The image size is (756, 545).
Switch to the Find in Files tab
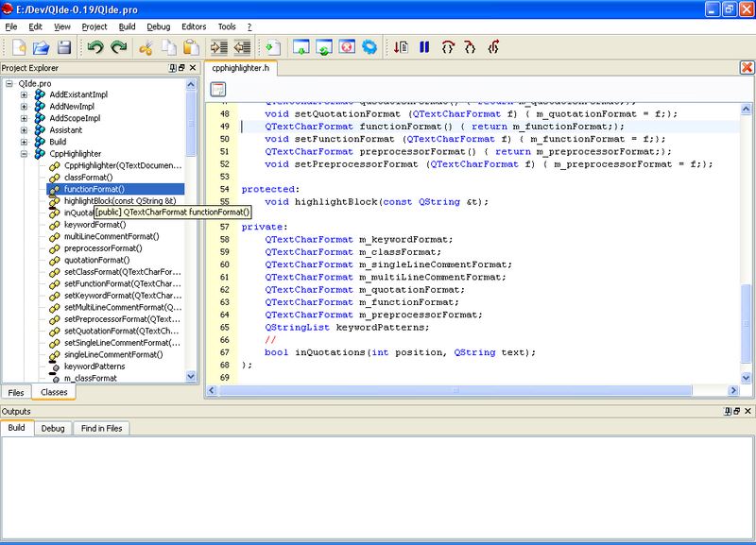pyautogui.click(x=100, y=429)
